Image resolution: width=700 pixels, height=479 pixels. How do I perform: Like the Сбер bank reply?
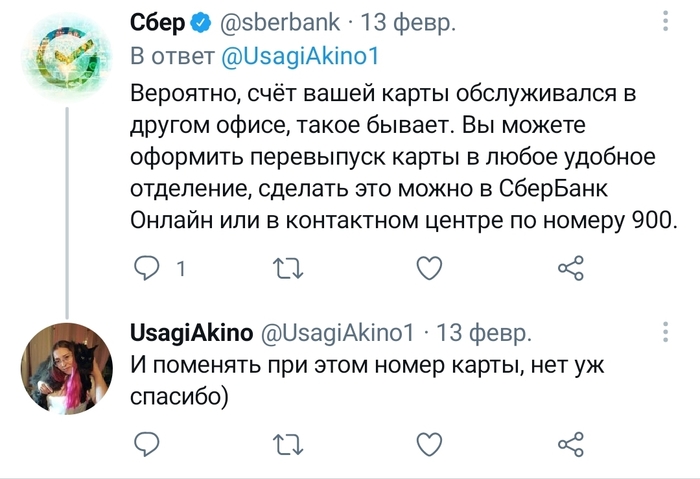pyautogui.click(x=429, y=268)
